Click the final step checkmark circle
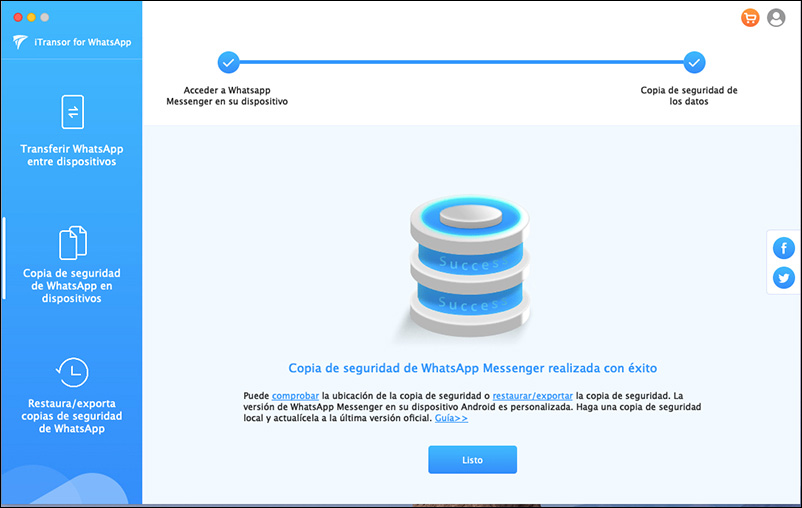Screen dimensions: 802x508 point(694,62)
